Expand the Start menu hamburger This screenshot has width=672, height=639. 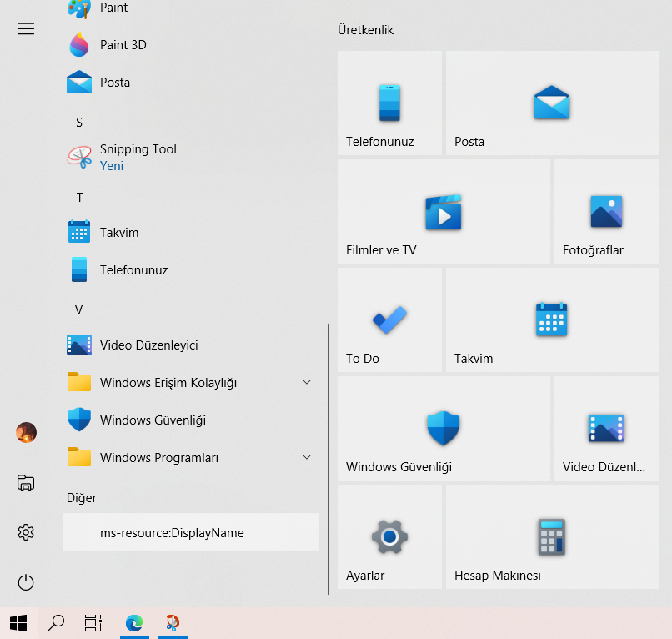(x=26, y=28)
